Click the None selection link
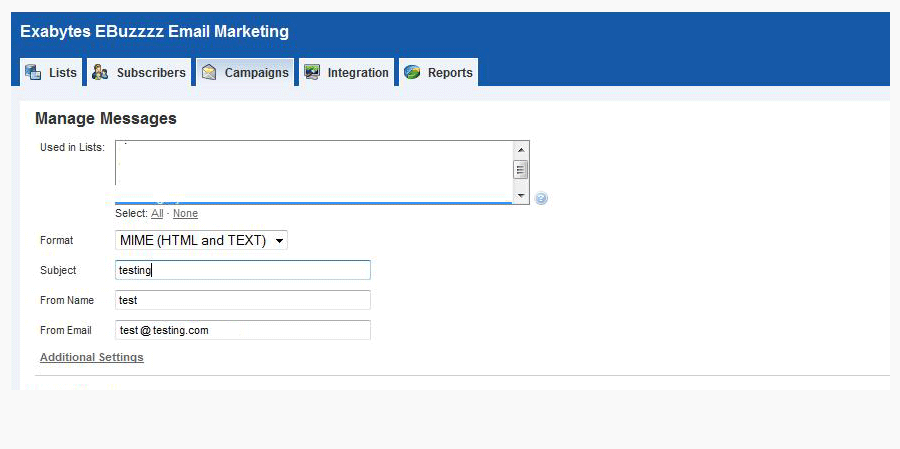The height and width of the screenshot is (449, 900). click(x=185, y=213)
